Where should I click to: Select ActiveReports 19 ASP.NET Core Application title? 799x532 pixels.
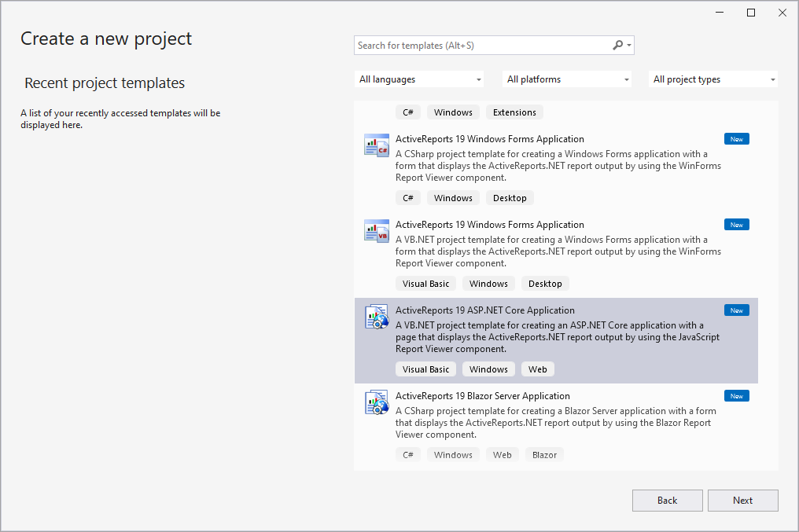(x=484, y=310)
